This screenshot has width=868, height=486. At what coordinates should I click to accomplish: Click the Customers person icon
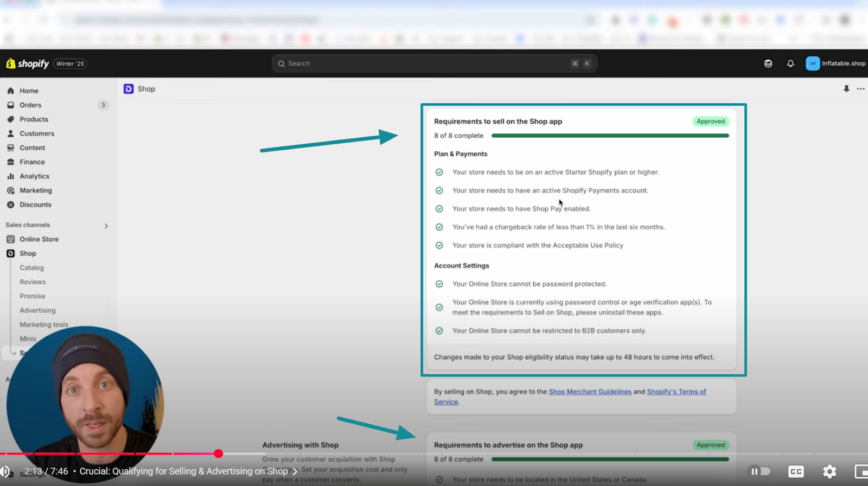click(x=10, y=133)
